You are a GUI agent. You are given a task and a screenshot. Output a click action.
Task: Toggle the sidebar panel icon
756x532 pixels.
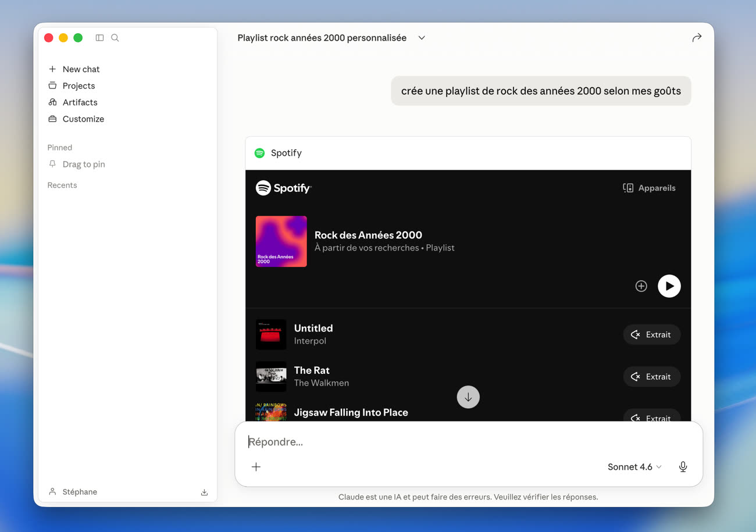(x=99, y=38)
